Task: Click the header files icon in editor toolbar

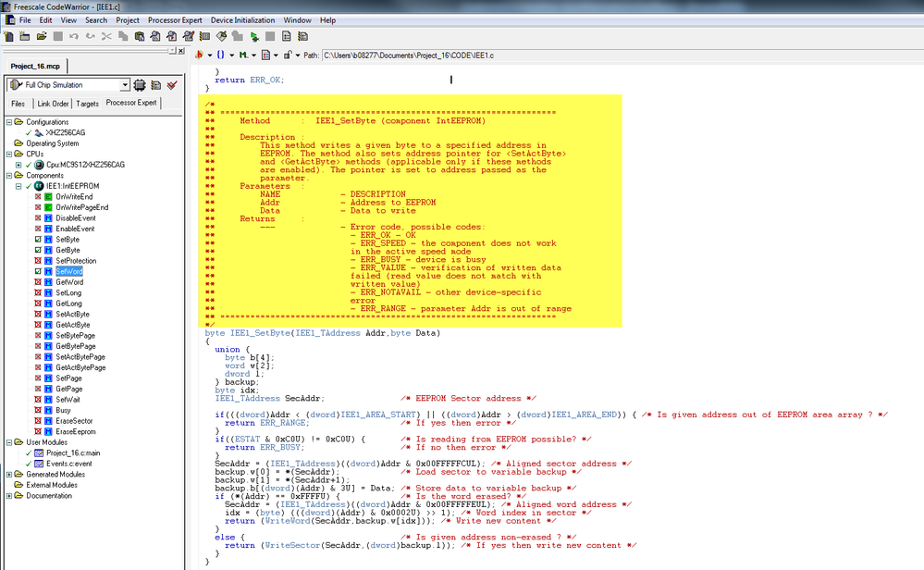Action: click(199, 55)
